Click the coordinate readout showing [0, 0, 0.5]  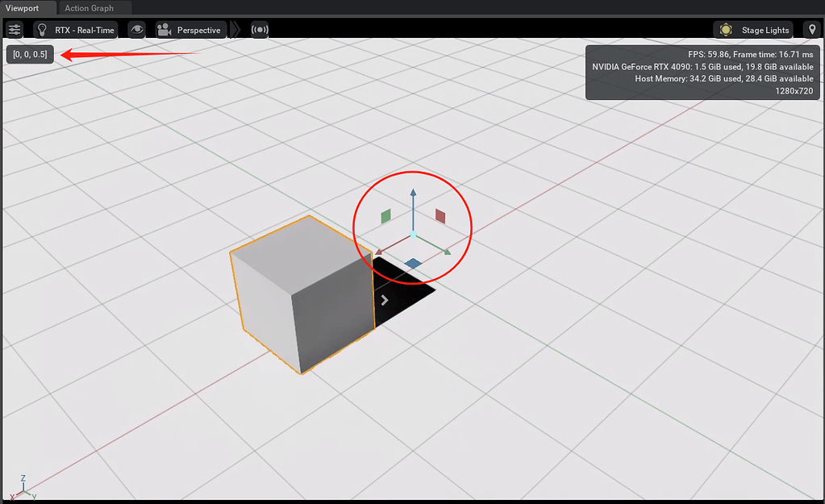[x=29, y=54]
